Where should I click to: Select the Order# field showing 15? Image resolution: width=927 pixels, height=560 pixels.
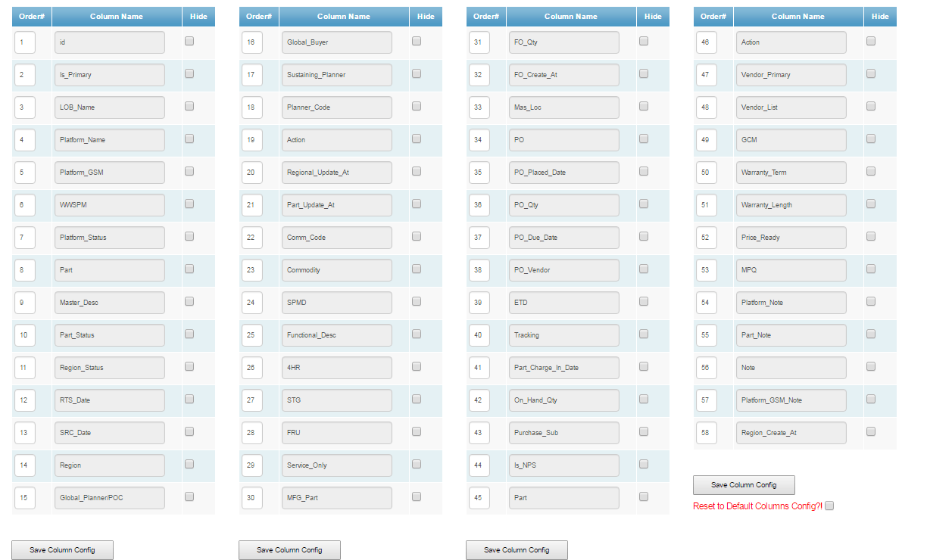[x=25, y=497]
